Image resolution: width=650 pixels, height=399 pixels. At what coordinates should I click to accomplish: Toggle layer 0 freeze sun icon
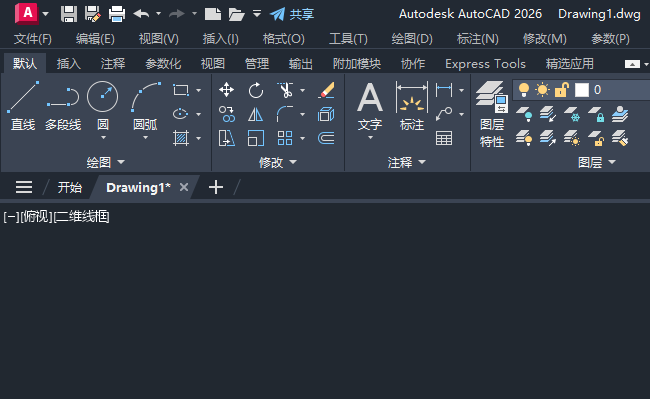click(542, 89)
